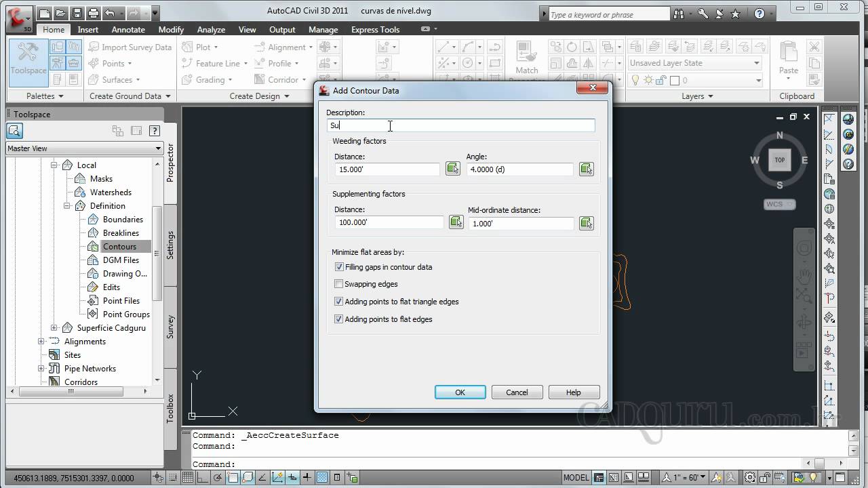Click the Toolspace help question icon
868x488 pixels.
(x=155, y=131)
